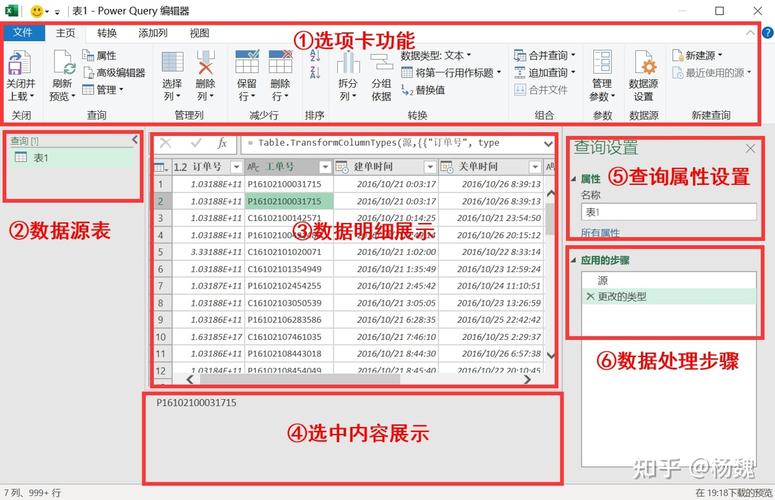The height and width of the screenshot is (500, 775).
Task: Click the table corner menu icon
Action: click(x=162, y=167)
